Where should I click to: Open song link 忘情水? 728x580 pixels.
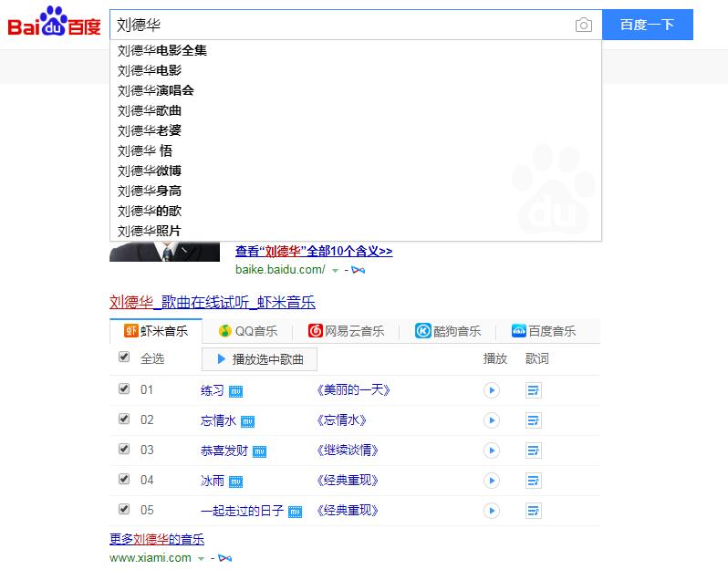218,420
